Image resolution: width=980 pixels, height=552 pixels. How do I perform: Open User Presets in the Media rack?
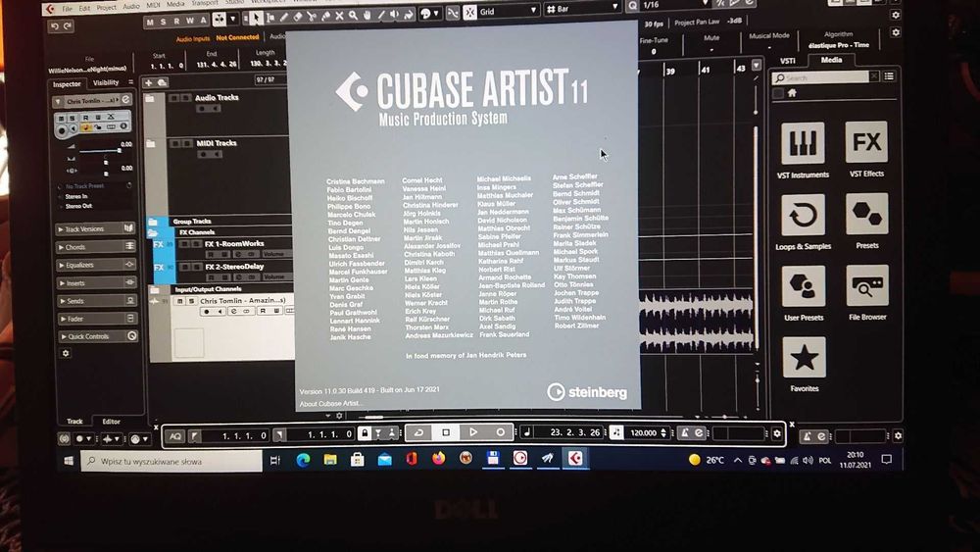click(x=804, y=286)
